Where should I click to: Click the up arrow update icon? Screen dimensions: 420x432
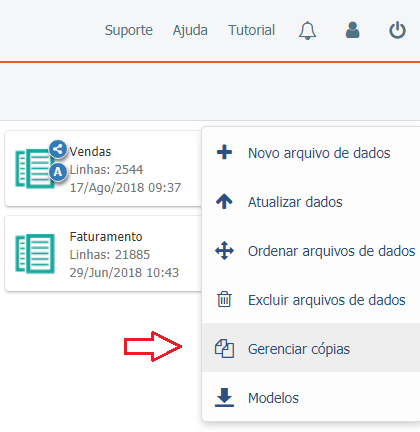(x=224, y=201)
